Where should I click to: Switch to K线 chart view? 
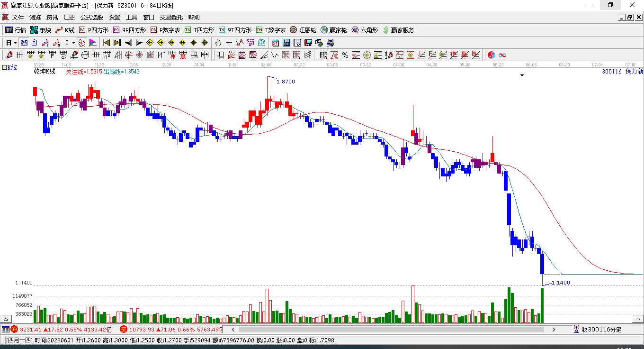65,30
